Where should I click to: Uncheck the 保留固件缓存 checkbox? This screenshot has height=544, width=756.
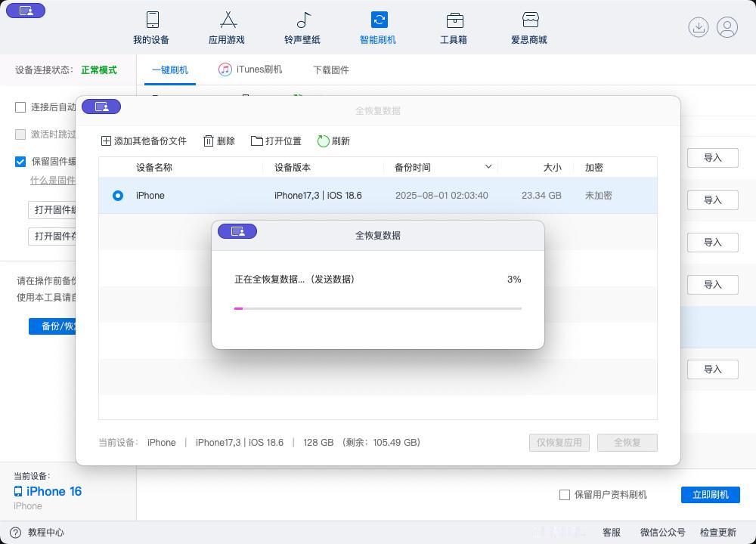(x=20, y=162)
